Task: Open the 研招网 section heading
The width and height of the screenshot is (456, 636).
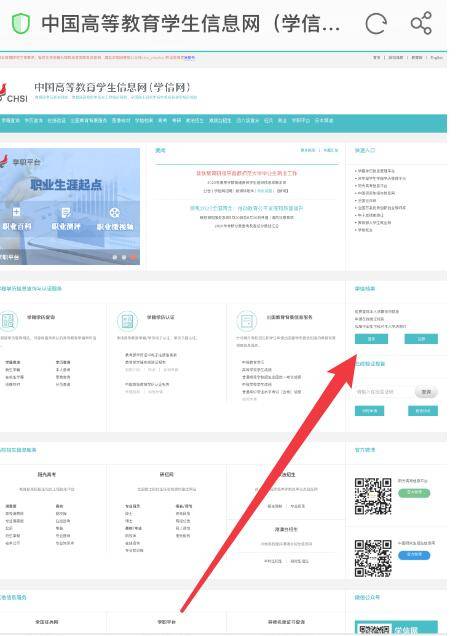Action: click(x=167, y=474)
